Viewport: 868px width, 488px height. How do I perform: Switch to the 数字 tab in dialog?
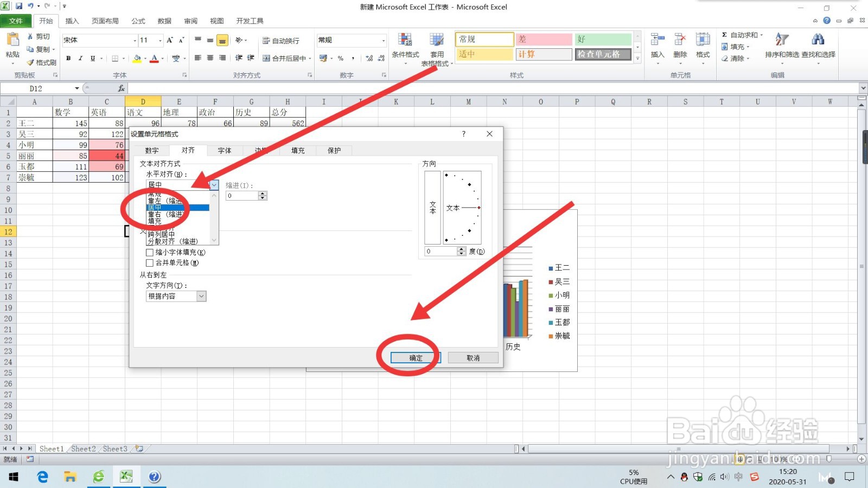click(x=152, y=150)
